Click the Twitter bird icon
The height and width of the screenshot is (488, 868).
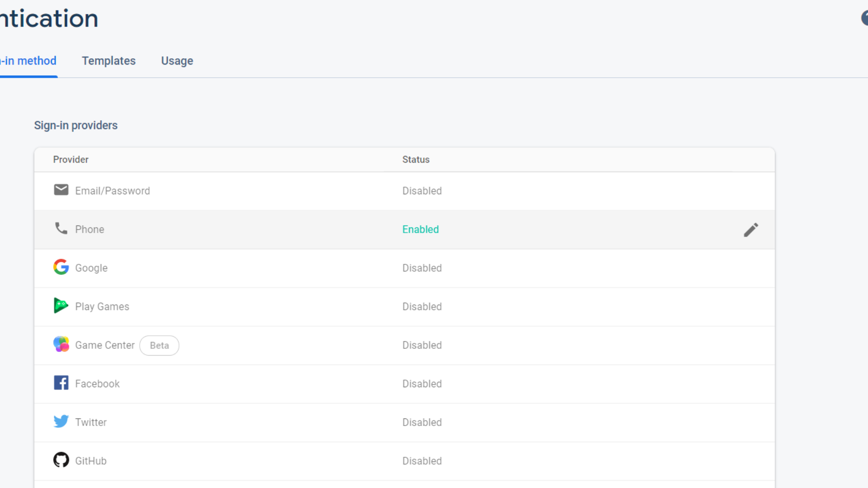point(61,422)
